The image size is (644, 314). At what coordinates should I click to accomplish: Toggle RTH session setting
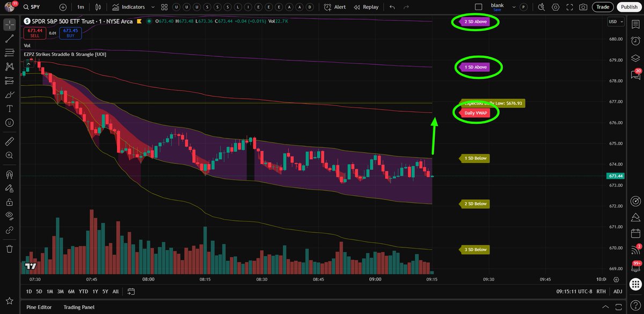602,291
